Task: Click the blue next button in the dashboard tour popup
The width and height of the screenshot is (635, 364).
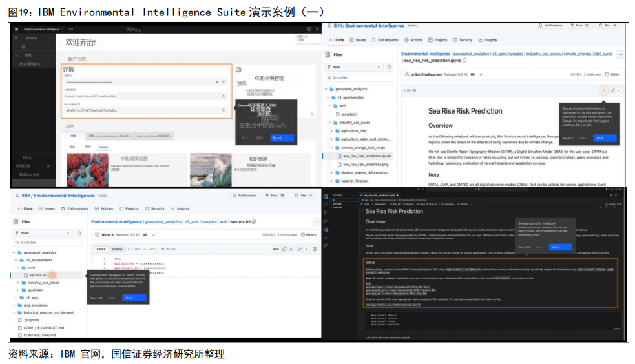Action: pyautogui.click(x=282, y=138)
